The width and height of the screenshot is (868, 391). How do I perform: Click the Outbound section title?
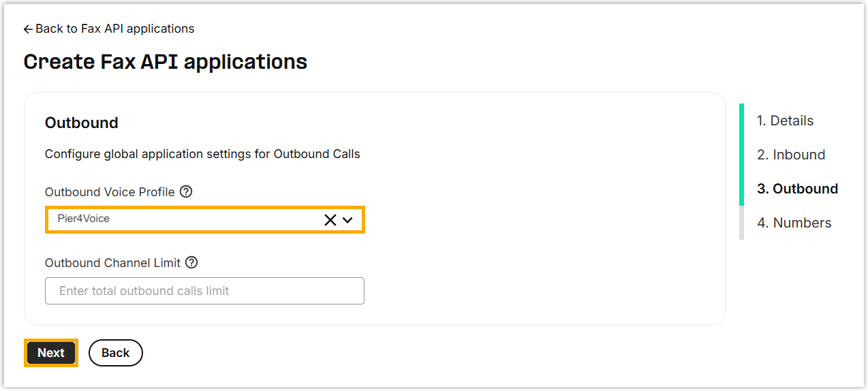point(81,123)
